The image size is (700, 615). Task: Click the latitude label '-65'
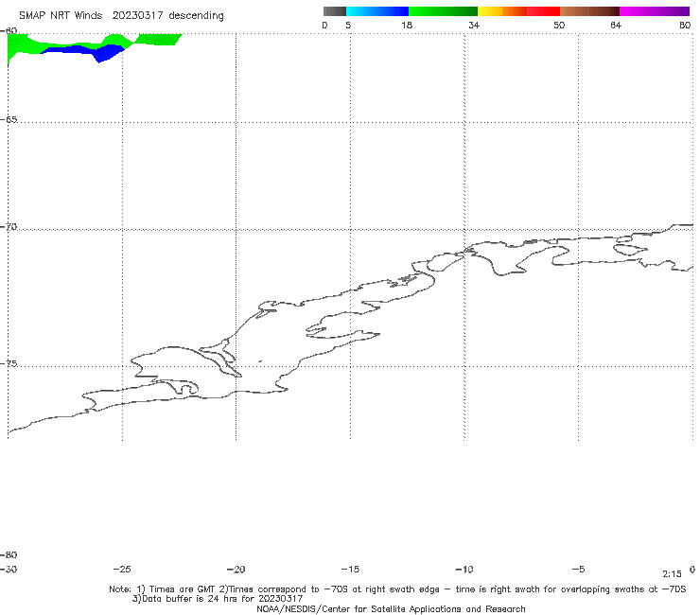point(9,120)
